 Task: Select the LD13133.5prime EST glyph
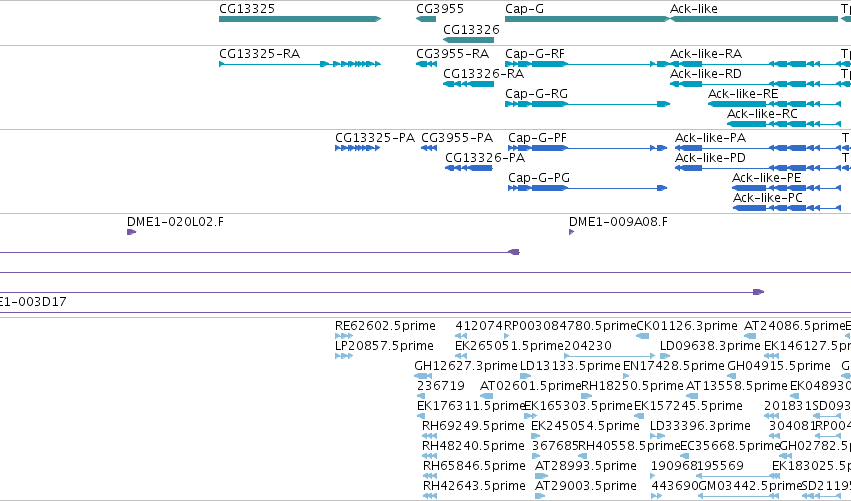click(x=525, y=376)
